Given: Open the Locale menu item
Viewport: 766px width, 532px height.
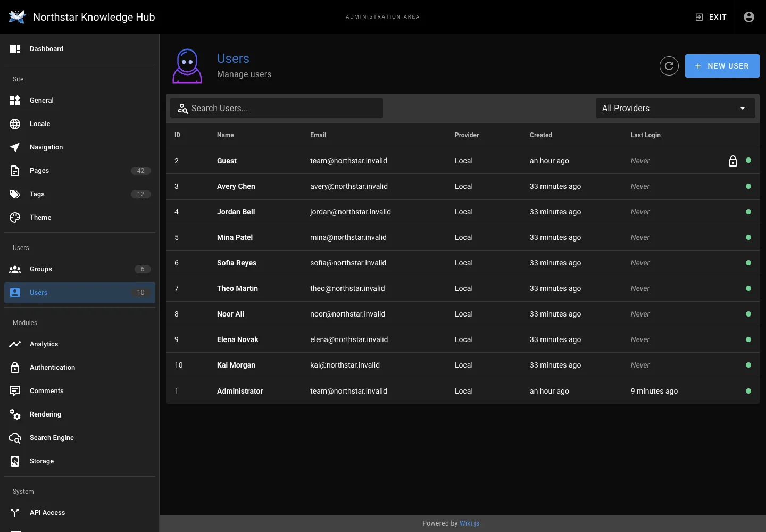Looking at the screenshot, I should (x=80, y=124).
